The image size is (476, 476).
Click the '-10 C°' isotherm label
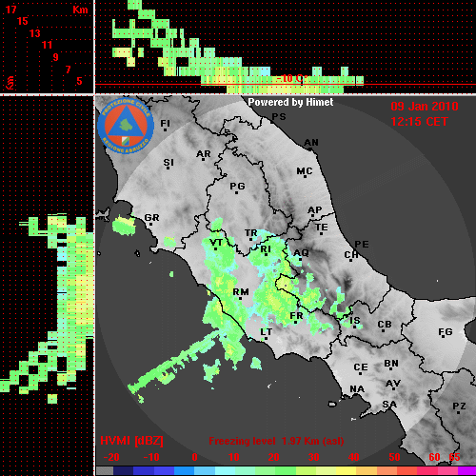pos(292,79)
